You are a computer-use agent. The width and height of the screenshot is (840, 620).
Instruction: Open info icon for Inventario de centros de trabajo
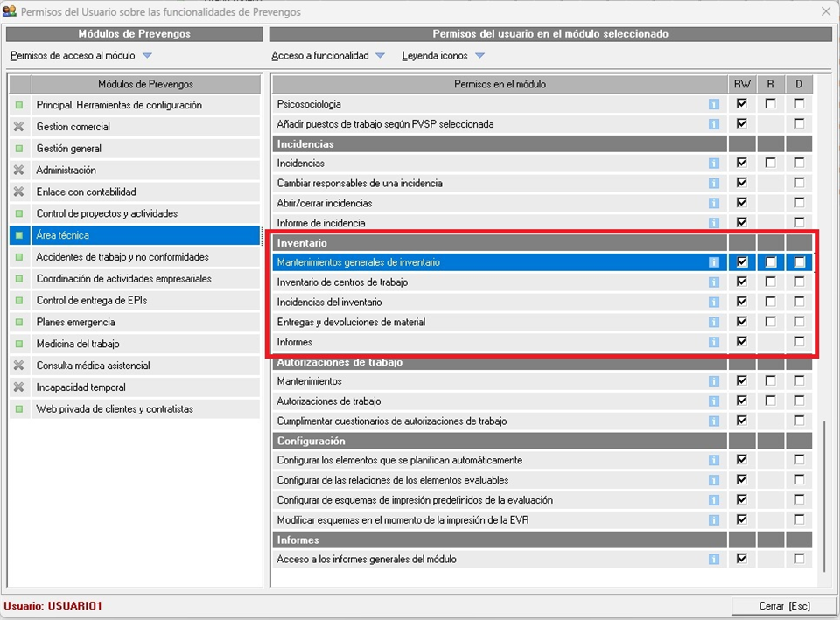[714, 282]
